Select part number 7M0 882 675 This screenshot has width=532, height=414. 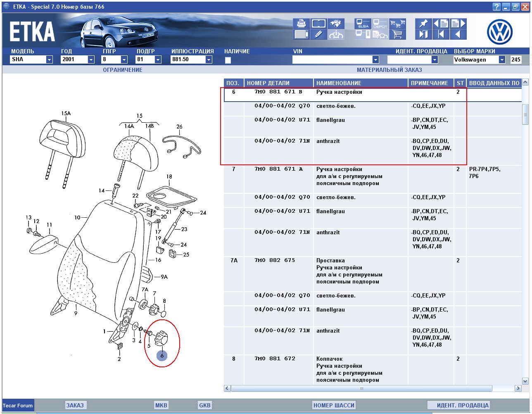275,260
